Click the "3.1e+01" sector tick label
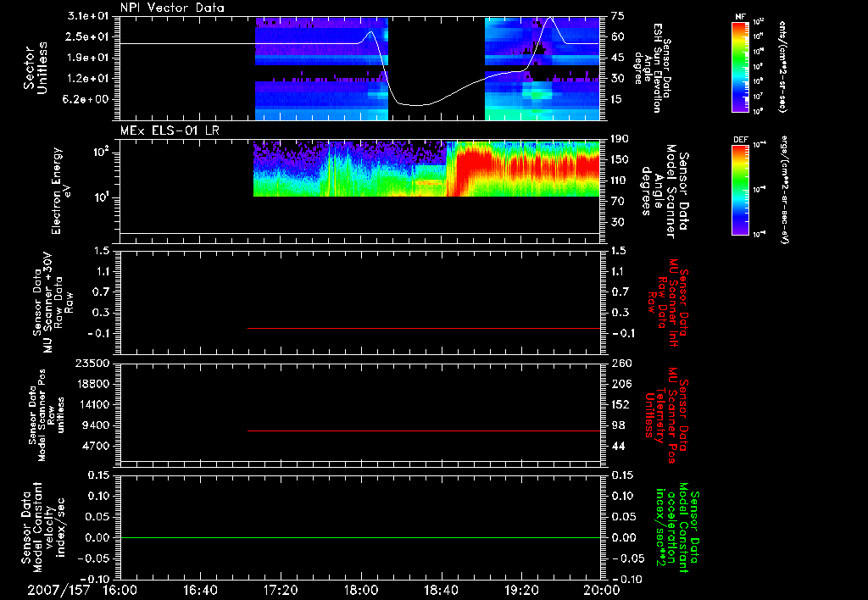 88,16
